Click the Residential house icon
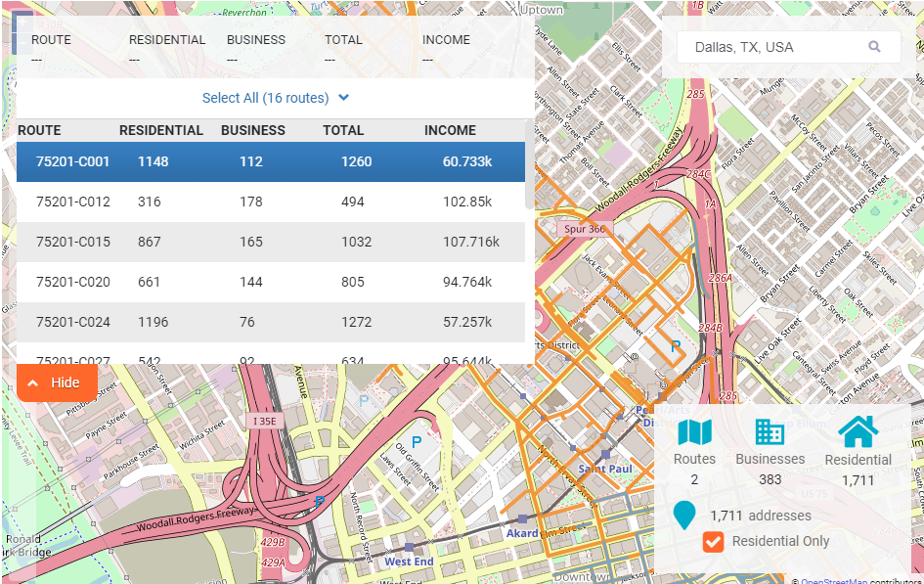The width and height of the screenshot is (924, 584). point(858,431)
